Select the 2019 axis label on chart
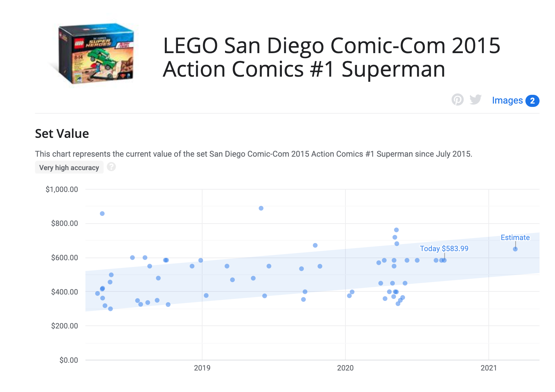555x392 pixels. tap(202, 368)
